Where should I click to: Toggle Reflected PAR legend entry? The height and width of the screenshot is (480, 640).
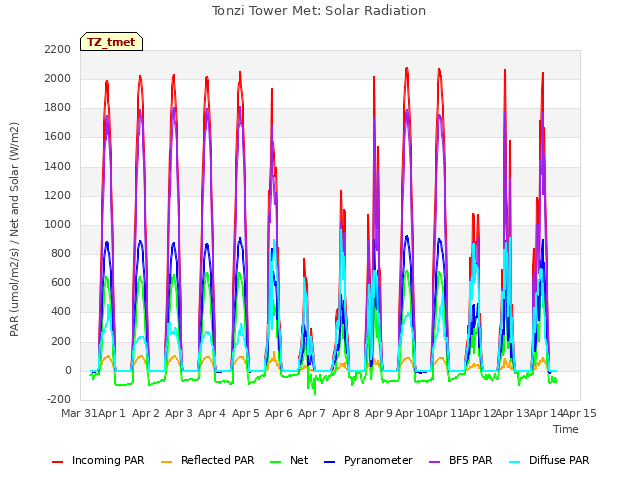coord(207,460)
